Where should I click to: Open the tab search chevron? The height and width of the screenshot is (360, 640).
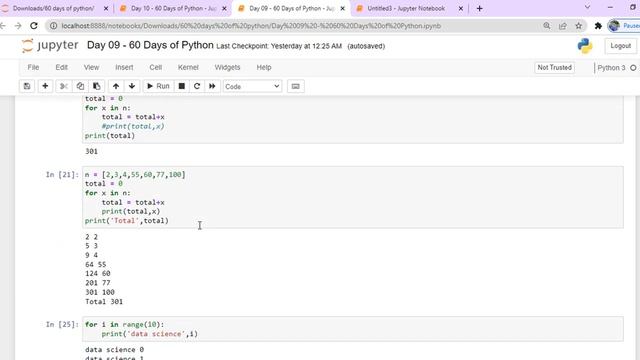pyautogui.click(x=587, y=7)
